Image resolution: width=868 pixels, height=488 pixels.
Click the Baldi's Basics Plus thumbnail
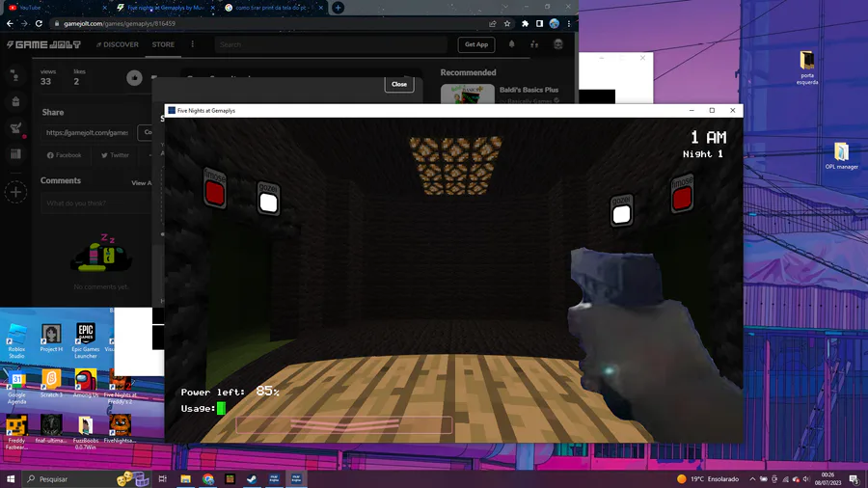467,95
